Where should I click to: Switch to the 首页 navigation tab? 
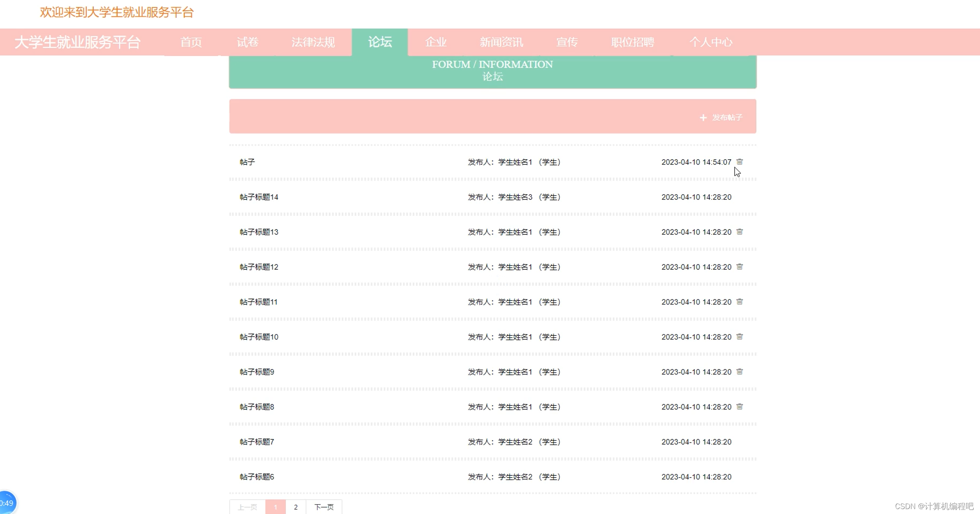pos(191,42)
